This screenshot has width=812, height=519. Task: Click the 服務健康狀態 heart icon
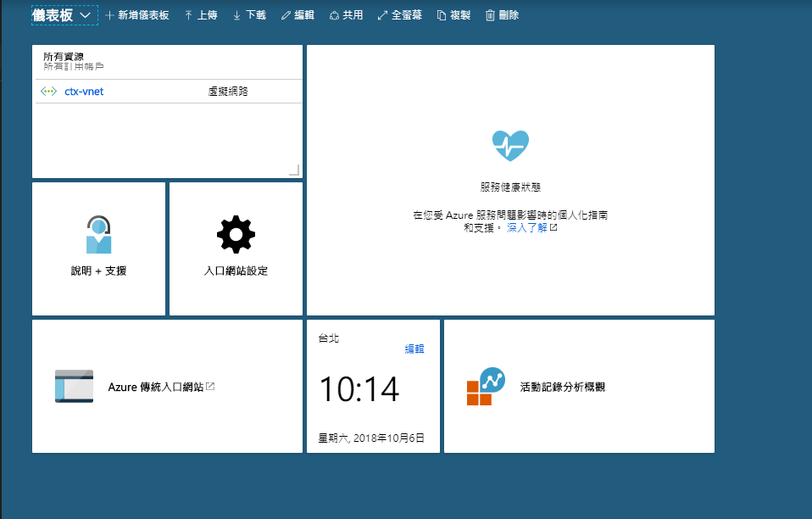(510, 146)
